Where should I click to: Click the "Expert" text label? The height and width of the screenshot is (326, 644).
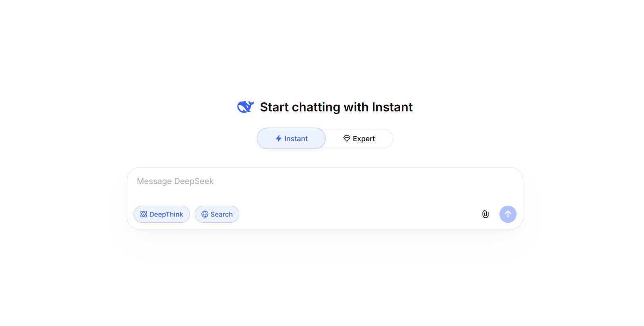pyautogui.click(x=364, y=139)
